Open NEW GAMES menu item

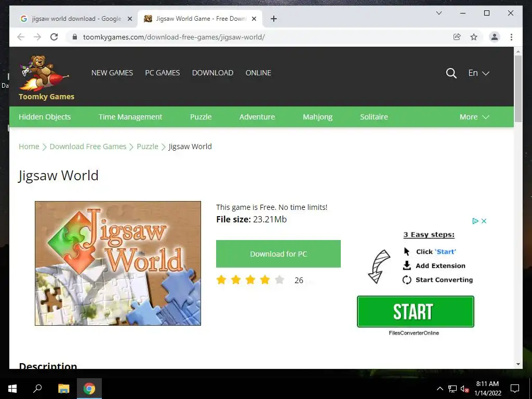pyautogui.click(x=112, y=73)
